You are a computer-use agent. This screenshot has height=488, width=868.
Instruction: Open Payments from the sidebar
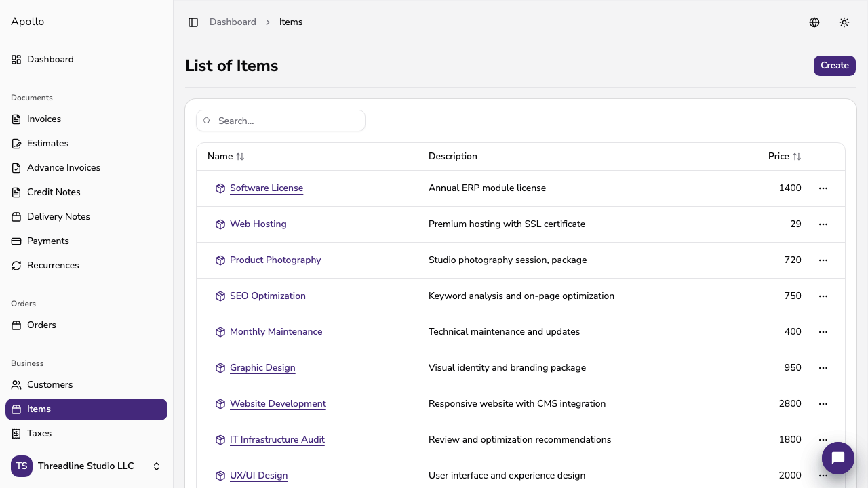pyautogui.click(x=86, y=241)
